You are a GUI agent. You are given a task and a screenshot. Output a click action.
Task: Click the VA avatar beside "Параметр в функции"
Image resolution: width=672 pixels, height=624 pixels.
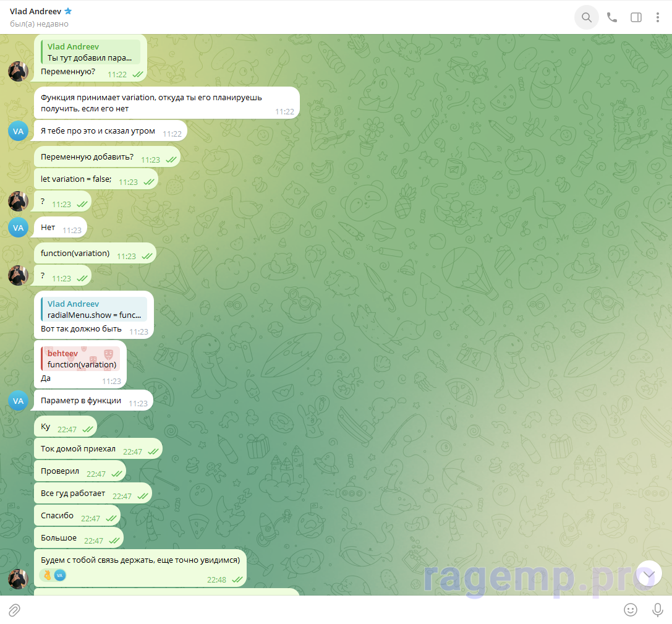click(x=18, y=401)
